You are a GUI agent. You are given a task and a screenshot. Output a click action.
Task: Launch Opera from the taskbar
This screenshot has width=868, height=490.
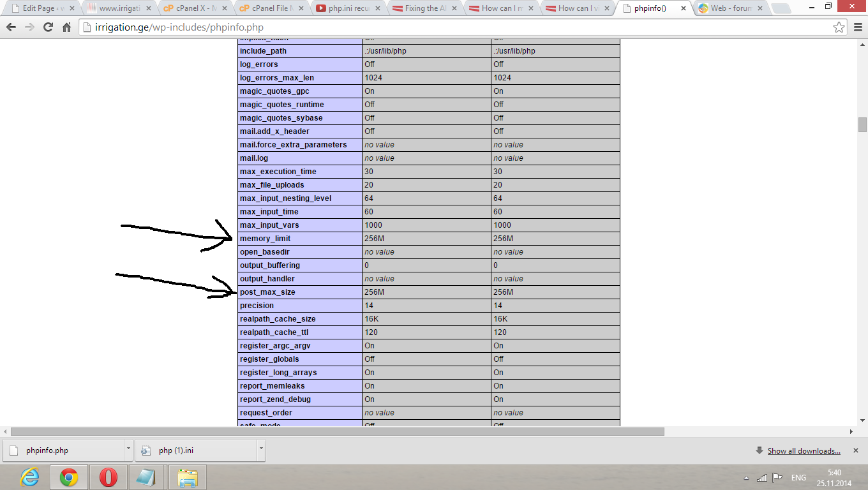(108, 477)
